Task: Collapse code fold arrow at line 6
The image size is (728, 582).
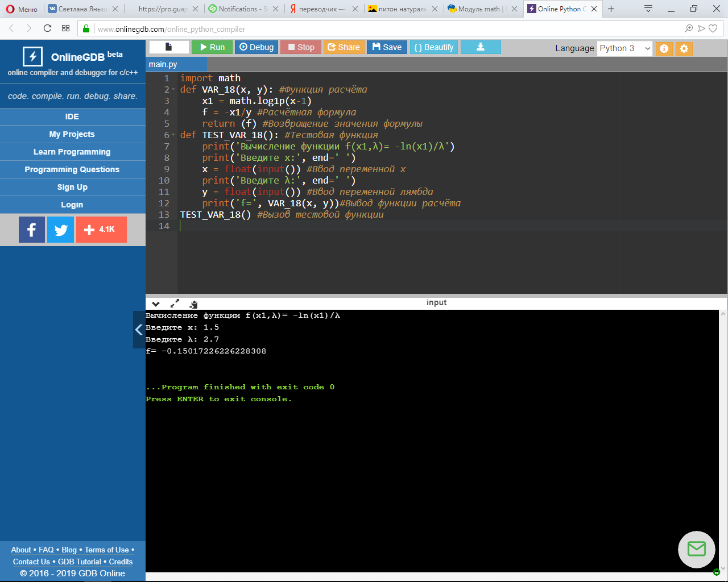Action: coord(173,135)
